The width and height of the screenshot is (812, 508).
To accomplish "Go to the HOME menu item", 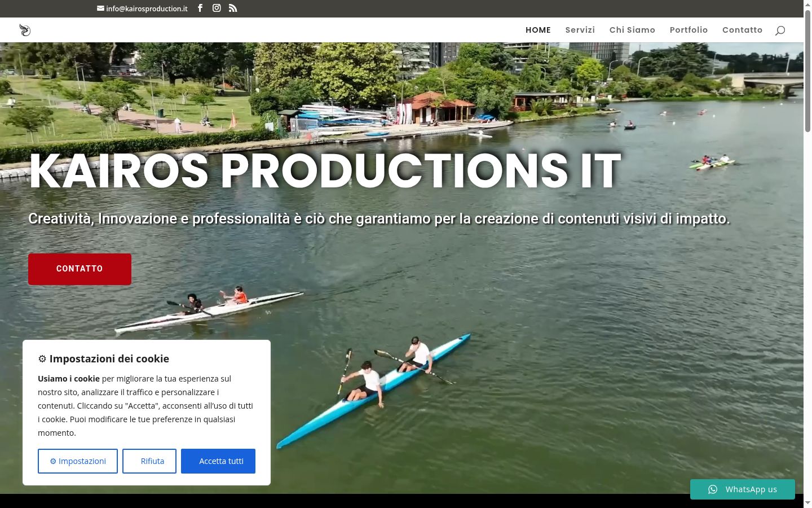I will (x=538, y=30).
